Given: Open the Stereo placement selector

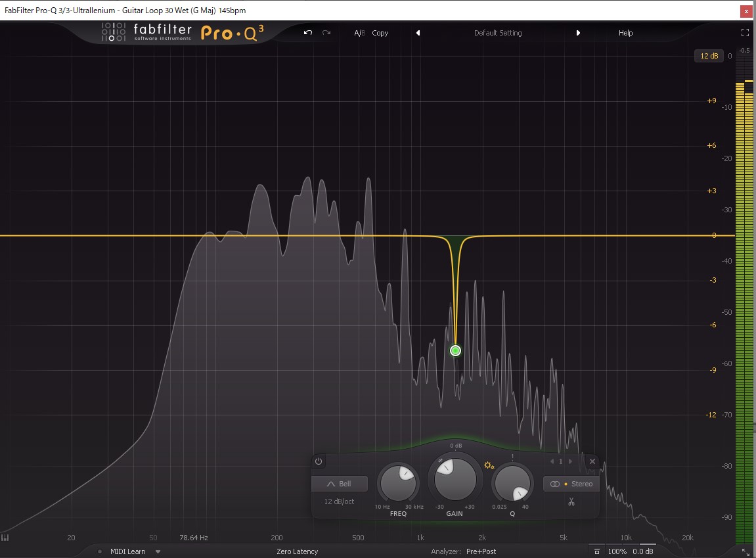Looking at the screenshot, I should (x=571, y=484).
